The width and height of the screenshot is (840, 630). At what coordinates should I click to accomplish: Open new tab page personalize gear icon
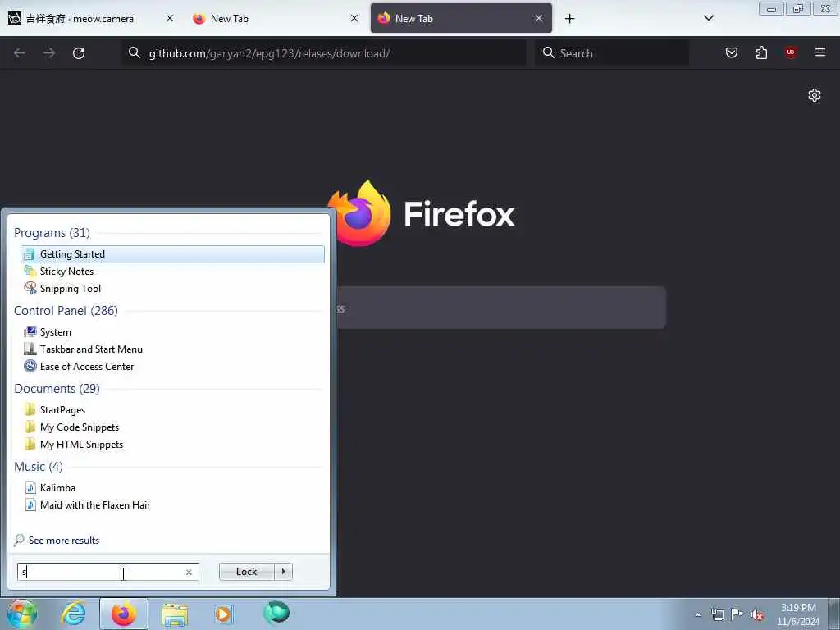click(x=815, y=95)
